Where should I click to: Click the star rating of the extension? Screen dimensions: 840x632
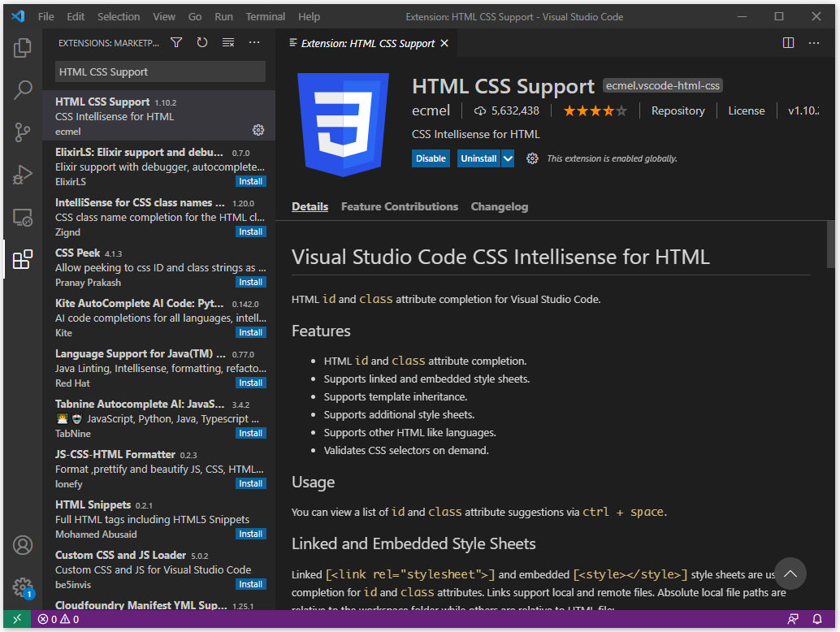(x=595, y=110)
